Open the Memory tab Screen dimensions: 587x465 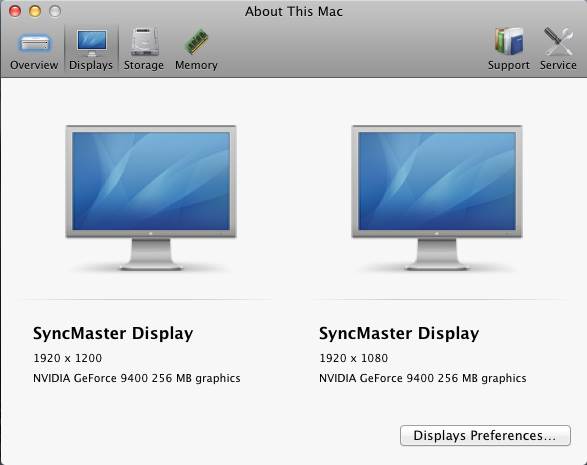[196, 49]
